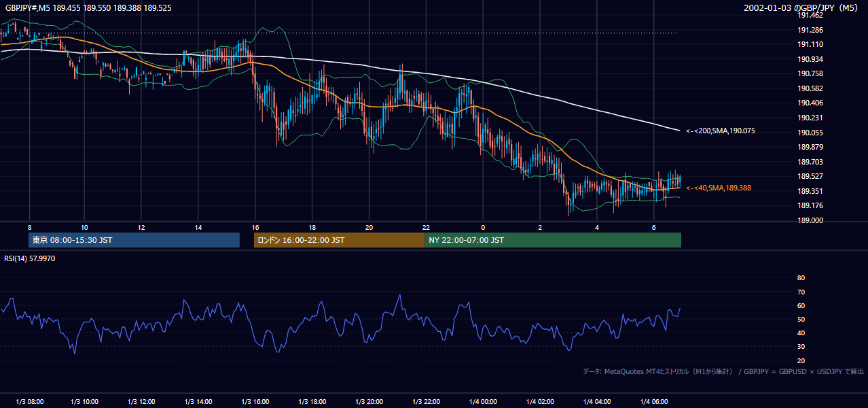Click the 東京 08:00-15:30 JST session bar
868x408 pixels.
134,240
